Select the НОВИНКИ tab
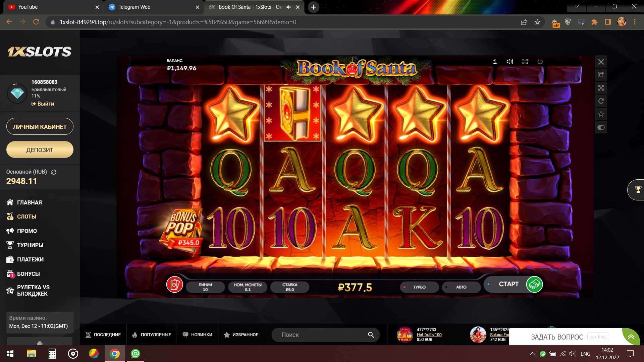 pyautogui.click(x=197, y=335)
